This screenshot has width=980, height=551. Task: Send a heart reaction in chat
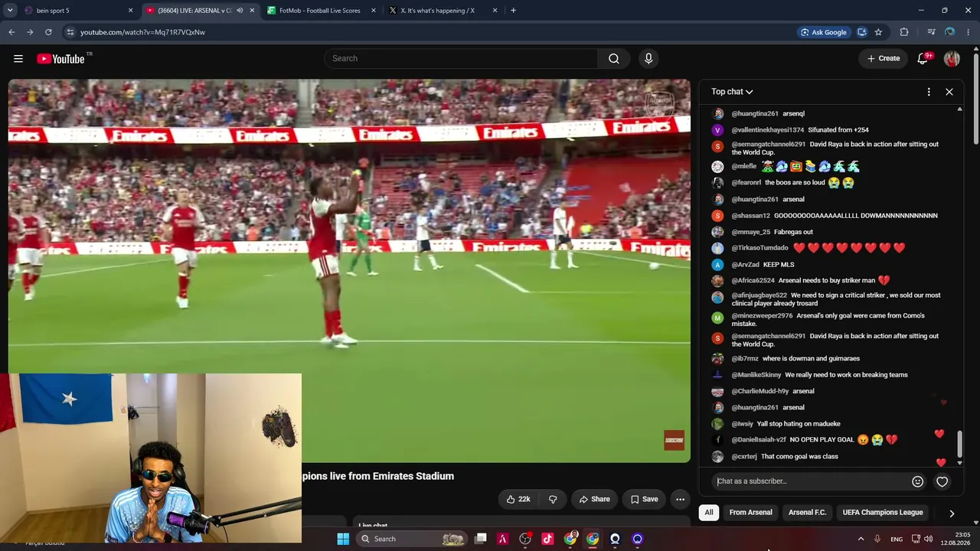[942, 481]
